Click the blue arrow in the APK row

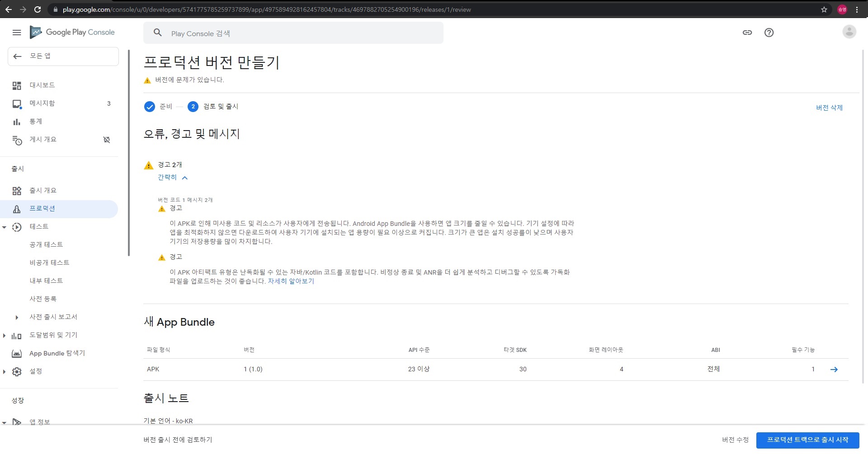click(834, 370)
